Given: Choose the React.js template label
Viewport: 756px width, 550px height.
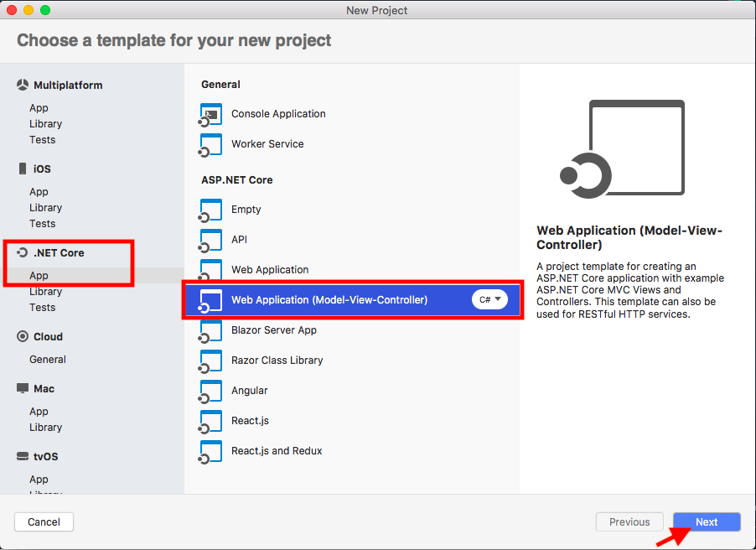Looking at the screenshot, I should [251, 421].
